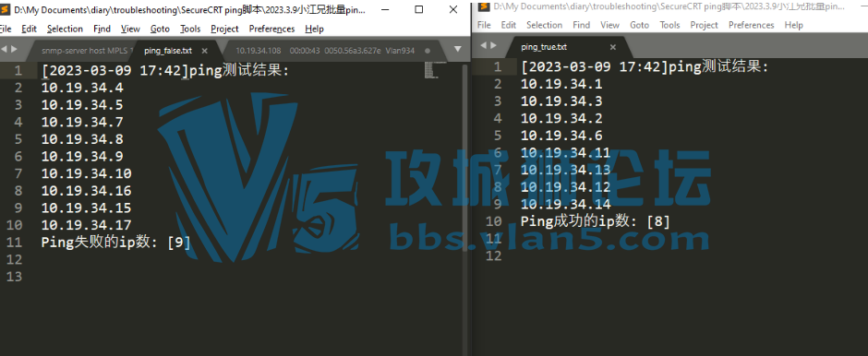868x356 pixels.
Task: Click line 10.19.34.5
Action: click(82, 105)
